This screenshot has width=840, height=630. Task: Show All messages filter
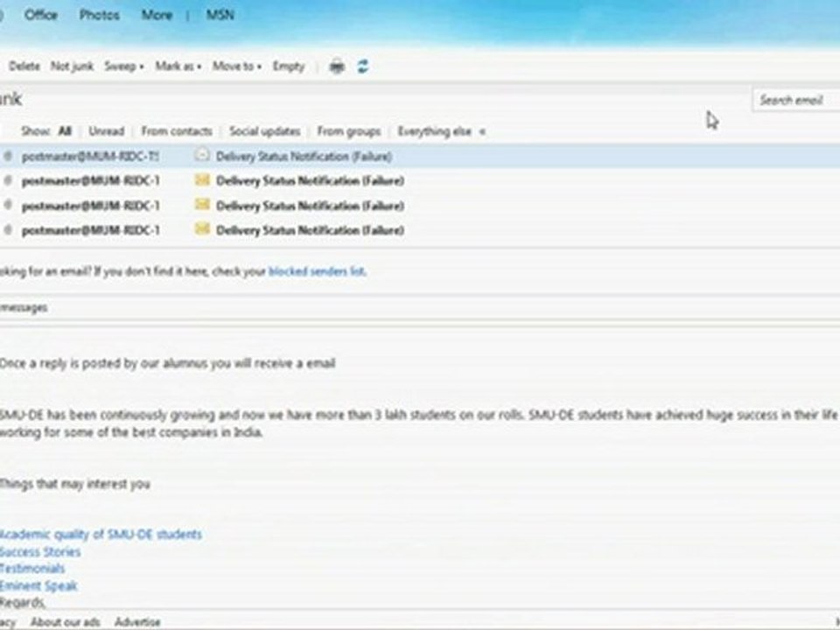(x=64, y=131)
